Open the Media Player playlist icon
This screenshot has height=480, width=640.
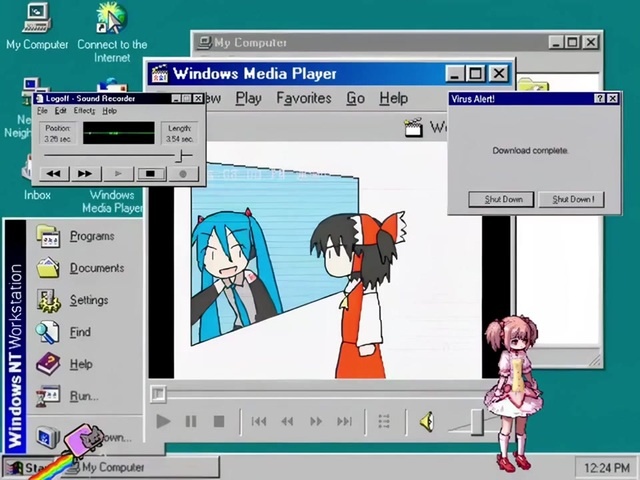tap(384, 422)
